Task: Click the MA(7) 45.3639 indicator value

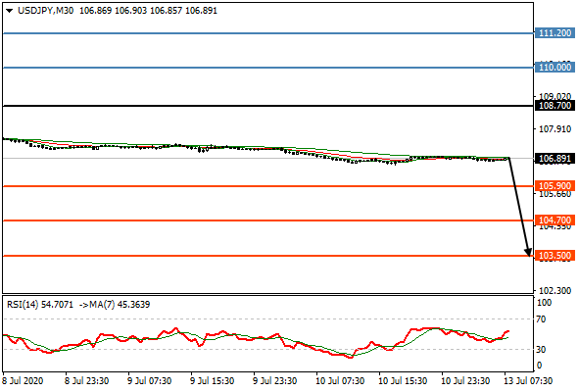Action: (x=120, y=305)
